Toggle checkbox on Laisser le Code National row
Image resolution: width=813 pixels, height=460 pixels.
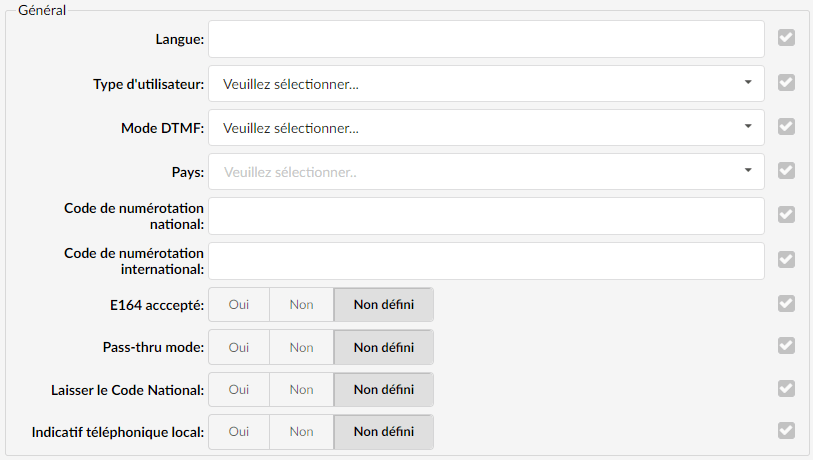(x=786, y=388)
